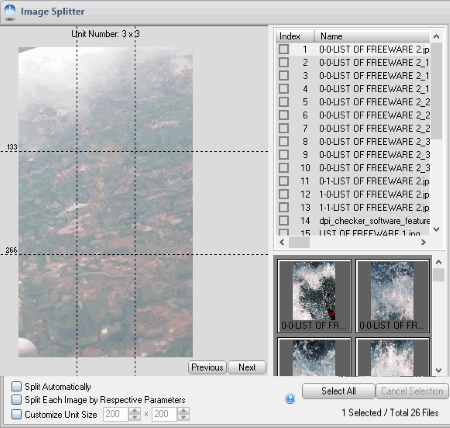Go to Previous image
This screenshot has height=428, width=450.
tap(207, 367)
